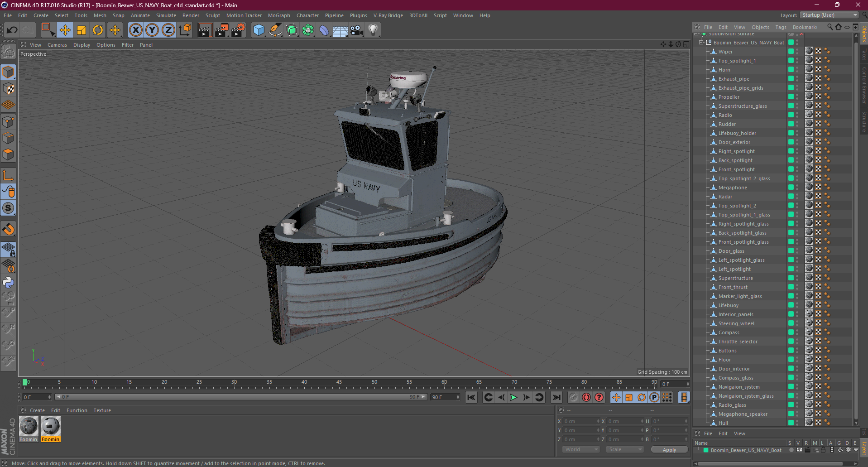Add Floor environment icon
Viewport: 868px width, 467px height.
coord(340,30)
